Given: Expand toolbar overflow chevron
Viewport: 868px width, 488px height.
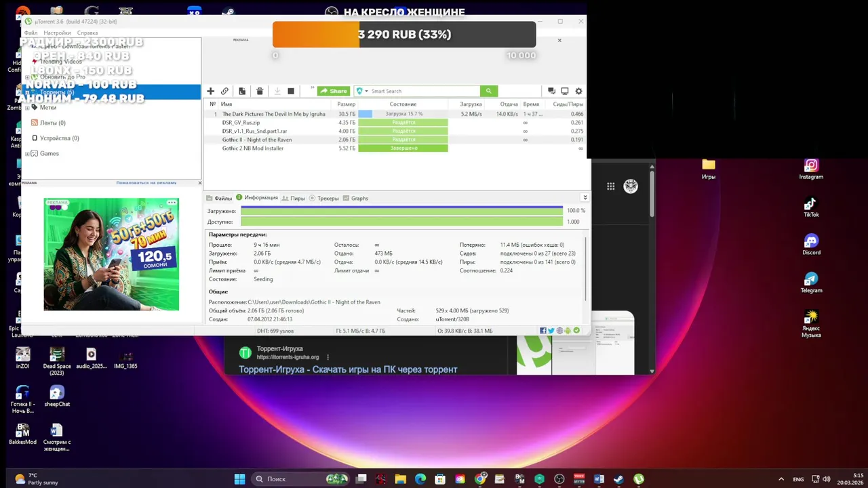Looking at the screenshot, I should pyautogui.click(x=312, y=88).
